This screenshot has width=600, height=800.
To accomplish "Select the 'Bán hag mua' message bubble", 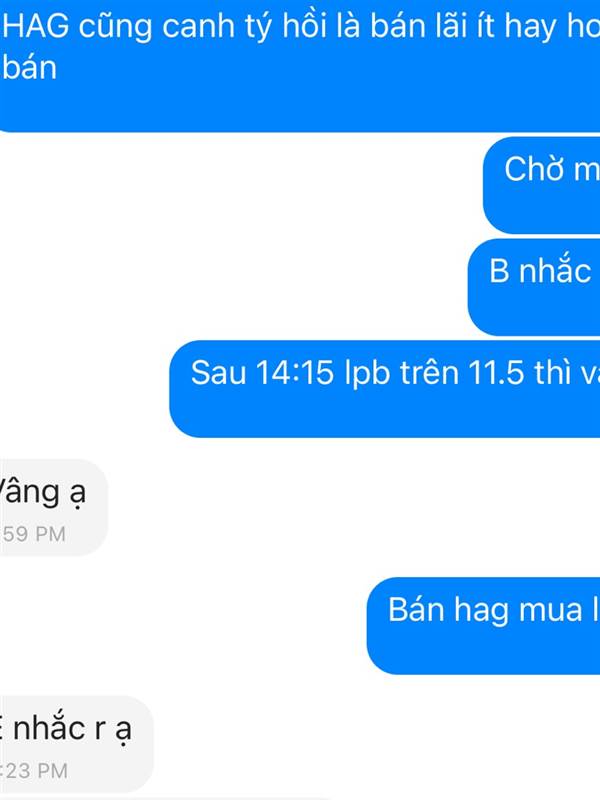I will 483,626.
